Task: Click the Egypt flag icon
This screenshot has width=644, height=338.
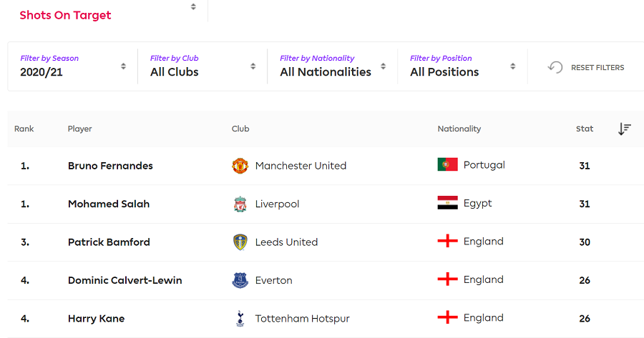Action: 447,203
